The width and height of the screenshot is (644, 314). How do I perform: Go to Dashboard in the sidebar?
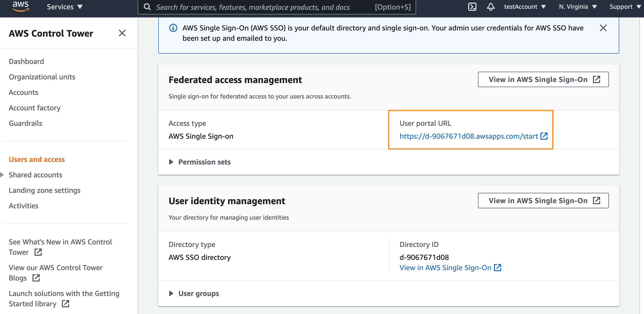coord(26,61)
